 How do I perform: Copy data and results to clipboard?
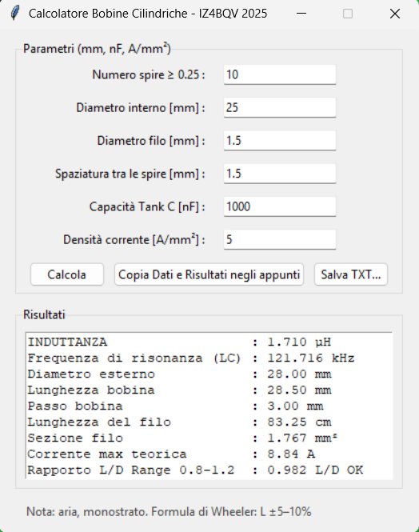click(209, 274)
